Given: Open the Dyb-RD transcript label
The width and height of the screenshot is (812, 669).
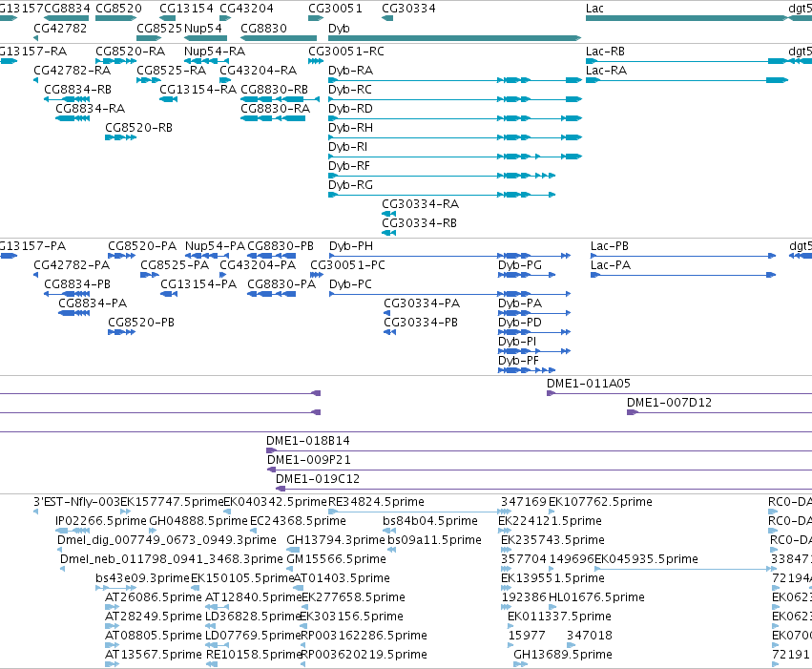Looking at the screenshot, I should pyautogui.click(x=350, y=109).
